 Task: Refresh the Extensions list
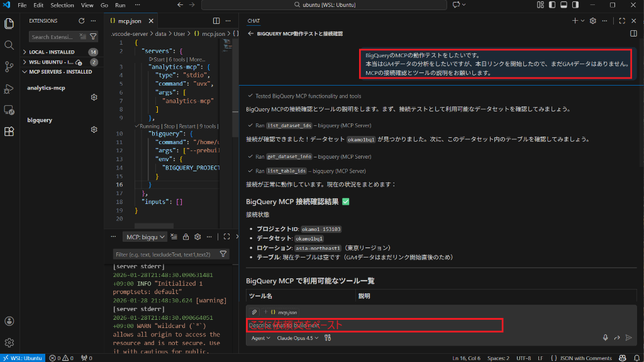coord(81,21)
